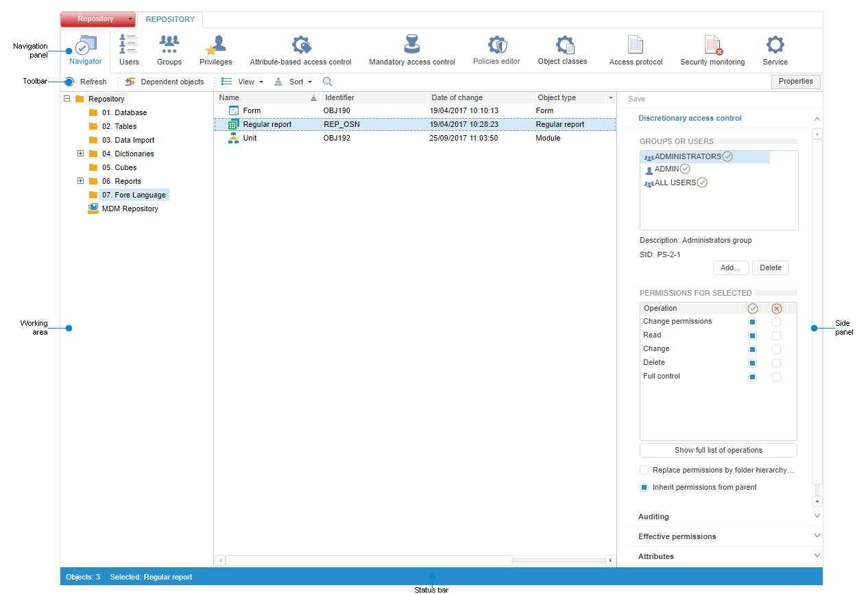The width and height of the screenshot is (868, 594).
Task: Select the REPOSITORY tab
Action: click(170, 19)
